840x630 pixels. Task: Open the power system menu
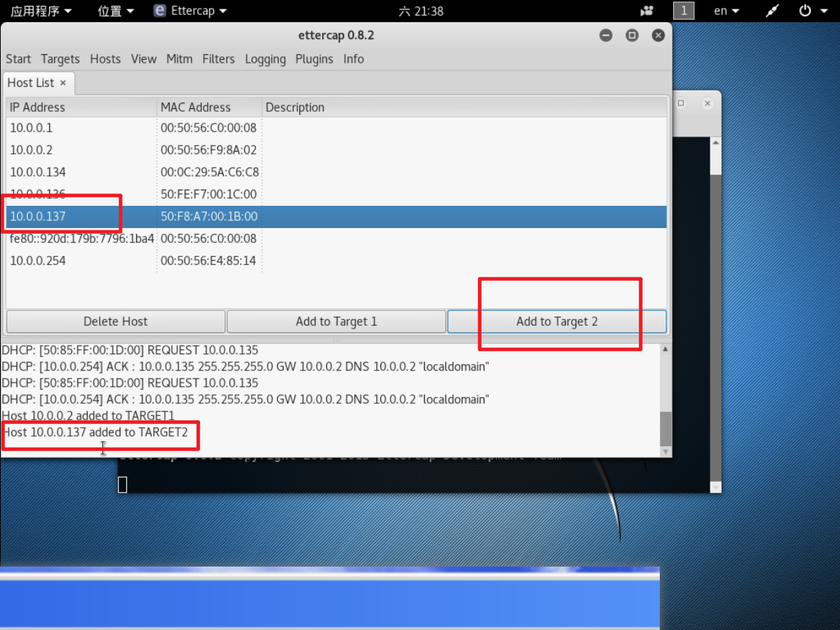point(813,11)
